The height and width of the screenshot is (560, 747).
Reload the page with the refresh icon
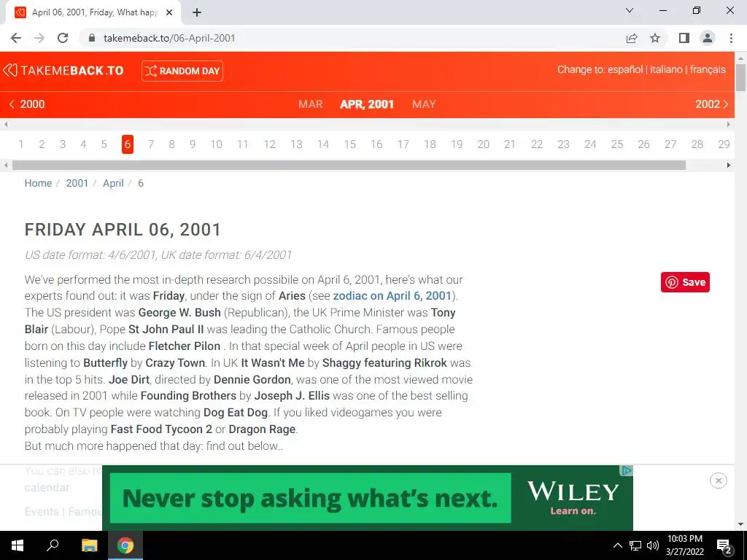pyautogui.click(x=63, y=38)
